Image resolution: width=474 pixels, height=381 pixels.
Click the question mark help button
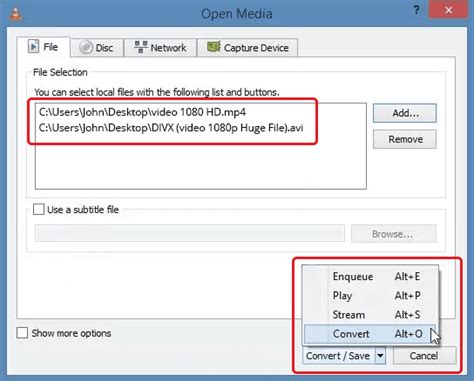(416, 10)
